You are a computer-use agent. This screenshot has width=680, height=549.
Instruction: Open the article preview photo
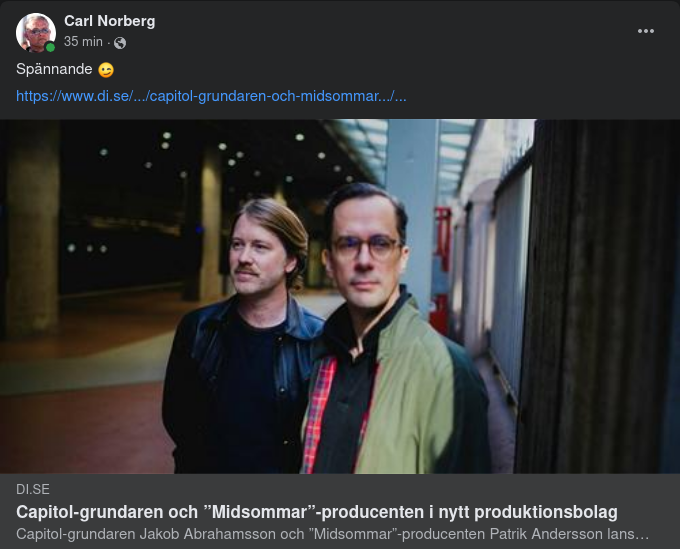[340, 296]
